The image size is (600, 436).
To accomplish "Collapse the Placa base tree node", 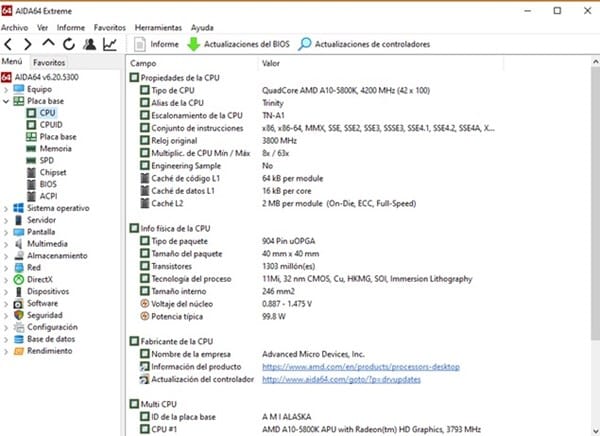I will pyautogui.click(x=6, y=101).
